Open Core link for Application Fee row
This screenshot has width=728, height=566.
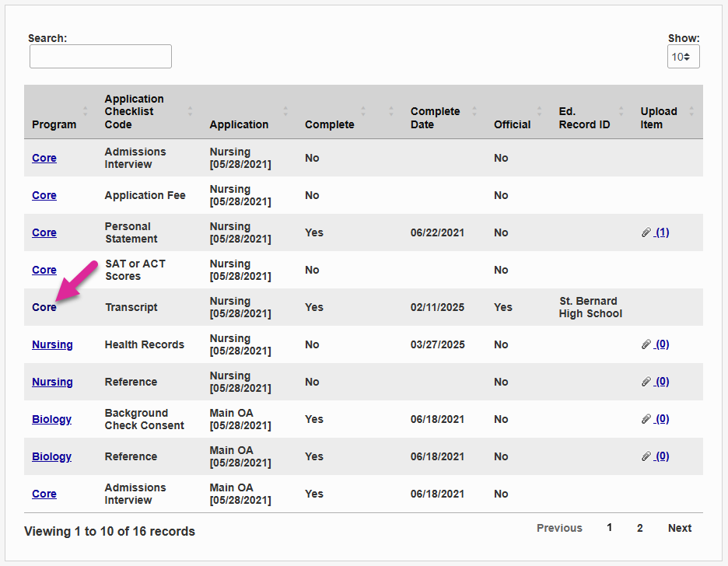(44, 195)
